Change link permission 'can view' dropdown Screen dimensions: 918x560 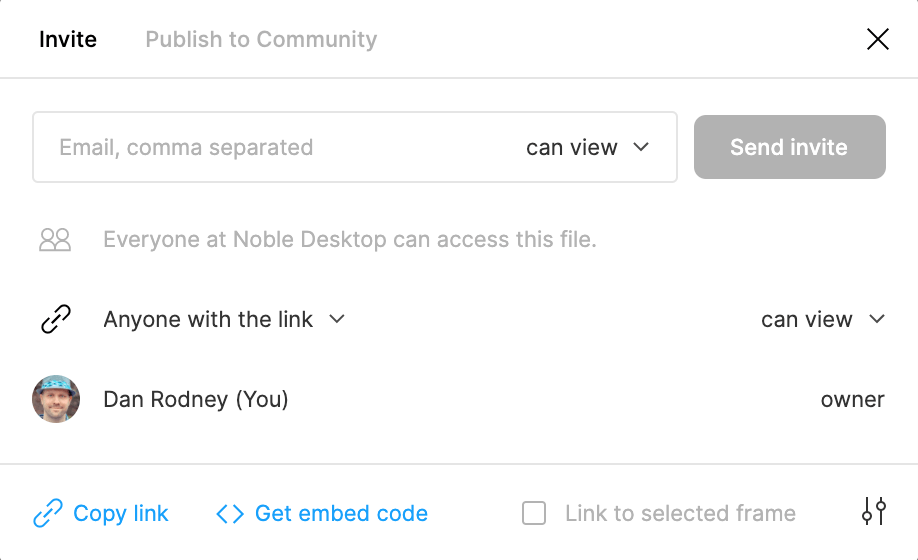[x=823, y=320]
